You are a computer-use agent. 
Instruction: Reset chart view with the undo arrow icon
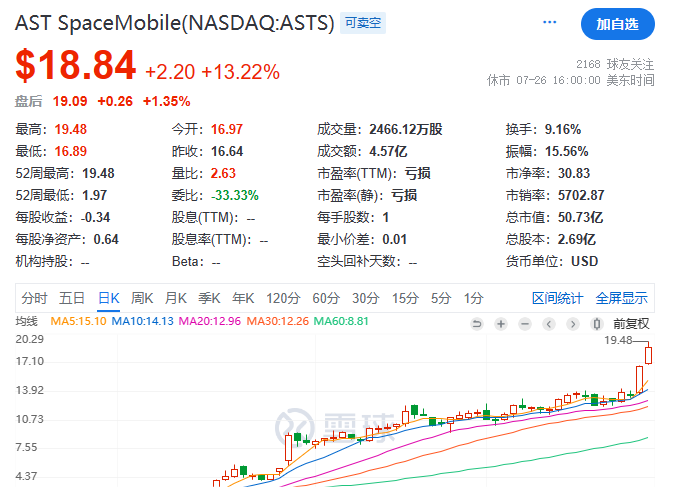[x=477, y=324]
